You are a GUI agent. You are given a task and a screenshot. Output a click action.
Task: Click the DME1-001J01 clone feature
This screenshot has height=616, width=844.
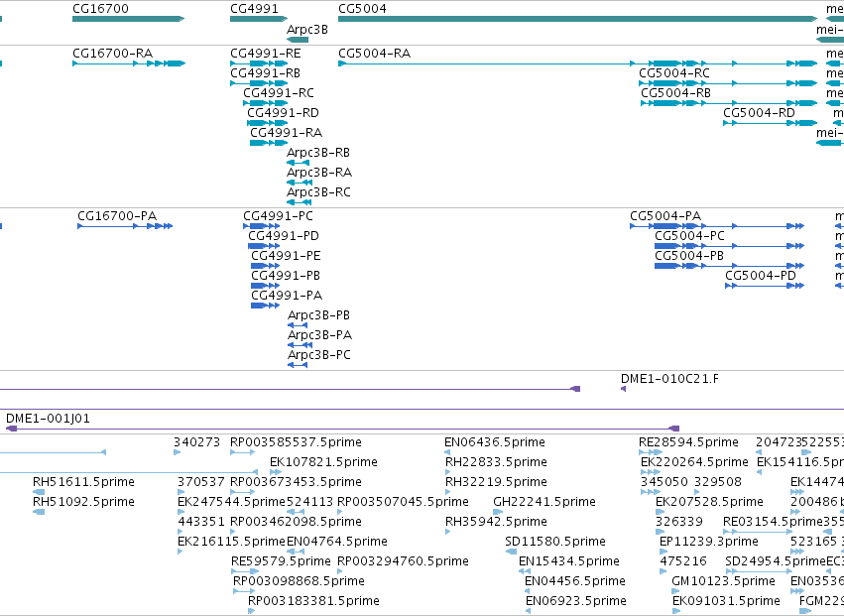pyautogui.click(x=342, y=429)
